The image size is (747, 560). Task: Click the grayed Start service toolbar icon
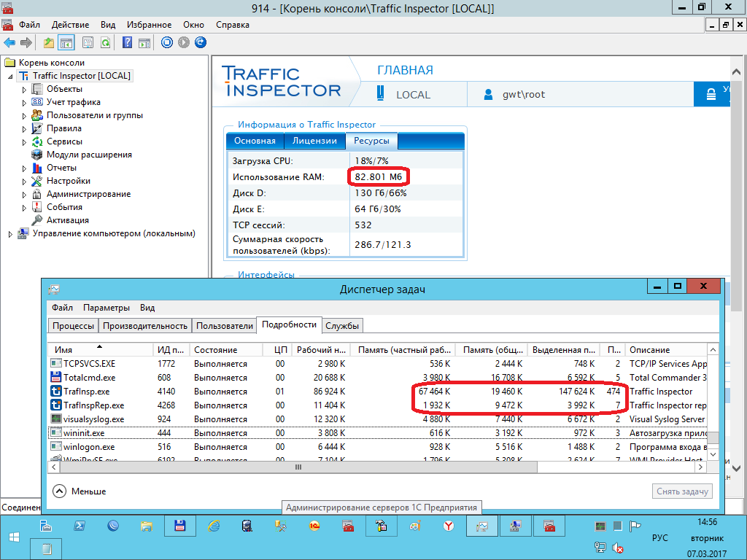tap(184, 42)
